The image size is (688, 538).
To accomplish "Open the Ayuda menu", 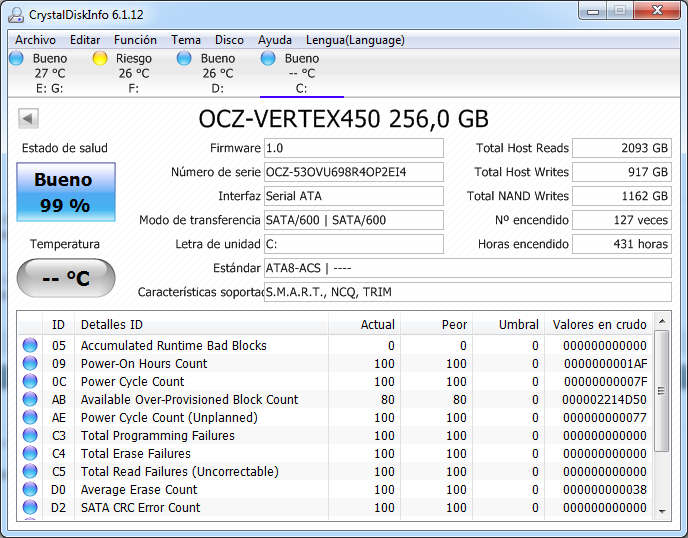I will coord(275,40).
